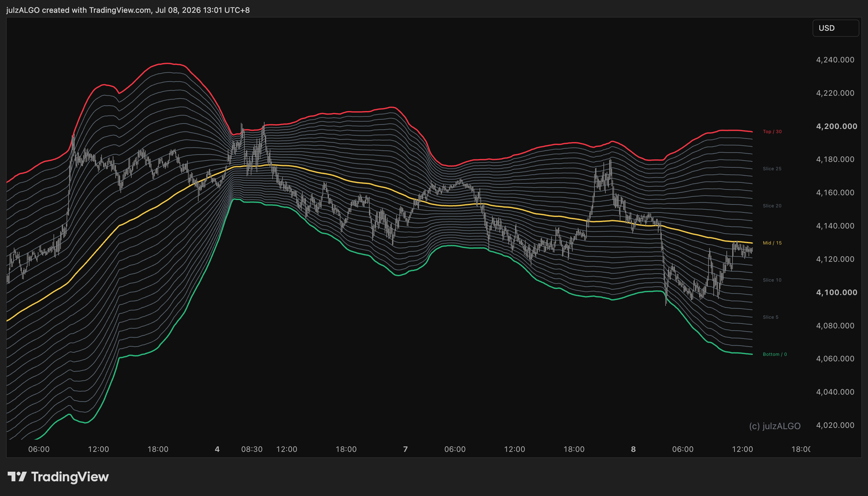Click the 4,020.000 price axis label
Image resolution: width=868 pixels, height=496 pixels.
pyautogui.click(x=835, y=425)
